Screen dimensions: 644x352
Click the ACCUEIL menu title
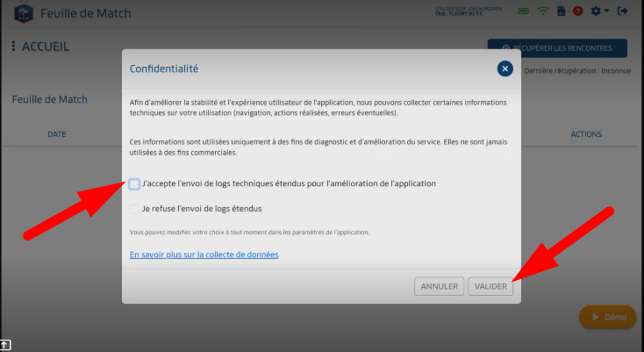[46, 47]
